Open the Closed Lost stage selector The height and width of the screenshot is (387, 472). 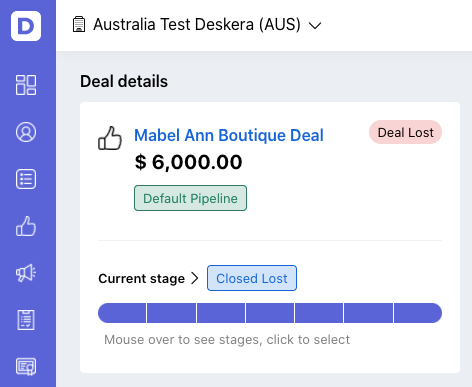(252, 278)
